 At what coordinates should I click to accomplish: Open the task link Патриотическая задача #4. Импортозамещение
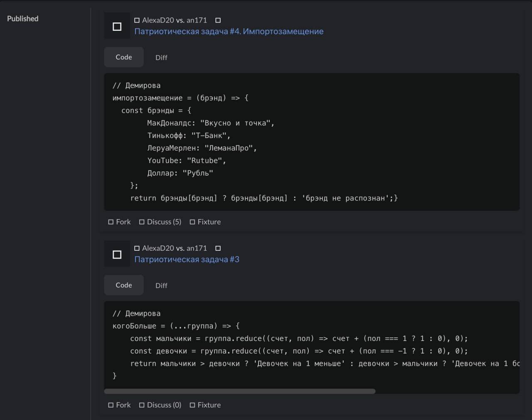[229, 31]
